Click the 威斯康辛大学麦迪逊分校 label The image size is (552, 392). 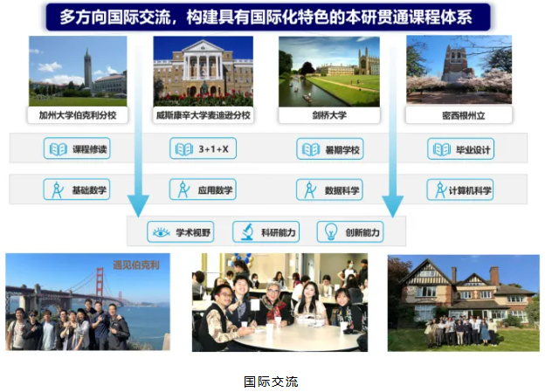(203, 114)
